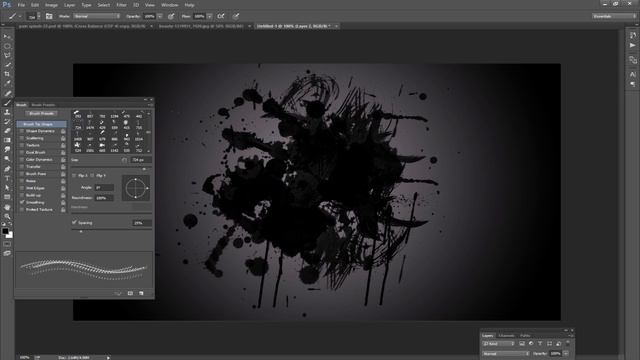Click the brush Size slider
The height and width of the screenshot is (360, 640).
[111, 168]
